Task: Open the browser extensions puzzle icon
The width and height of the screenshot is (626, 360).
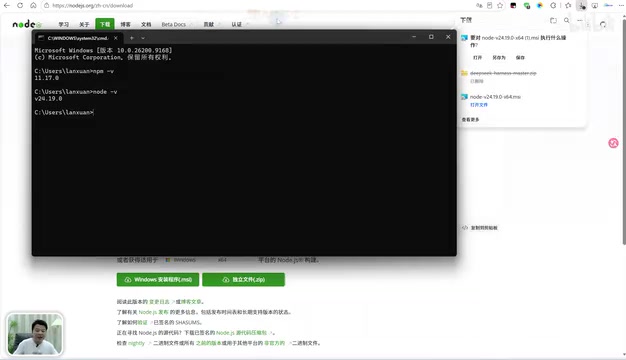Action: 553,6
